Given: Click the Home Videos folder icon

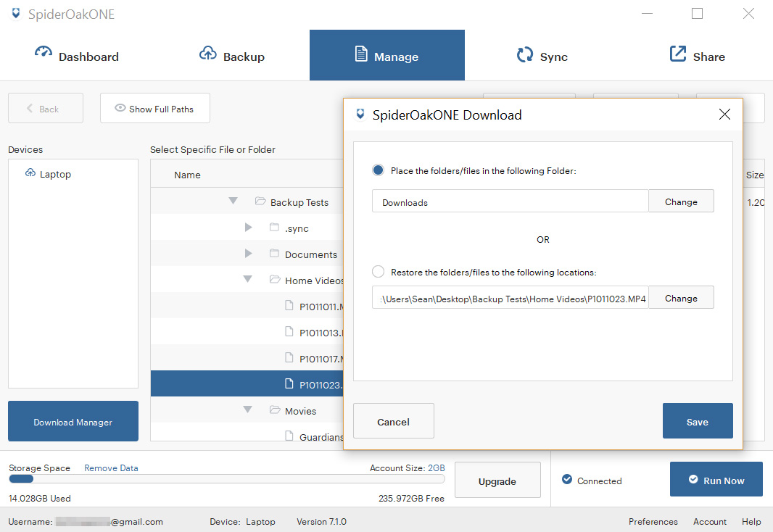Looking at the screenshot, I should (x=275, y=279).
